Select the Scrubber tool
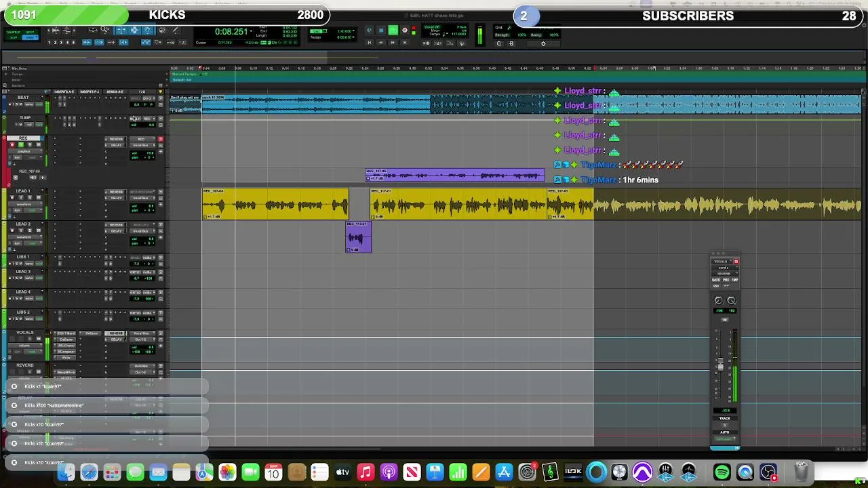 point(162,30)
